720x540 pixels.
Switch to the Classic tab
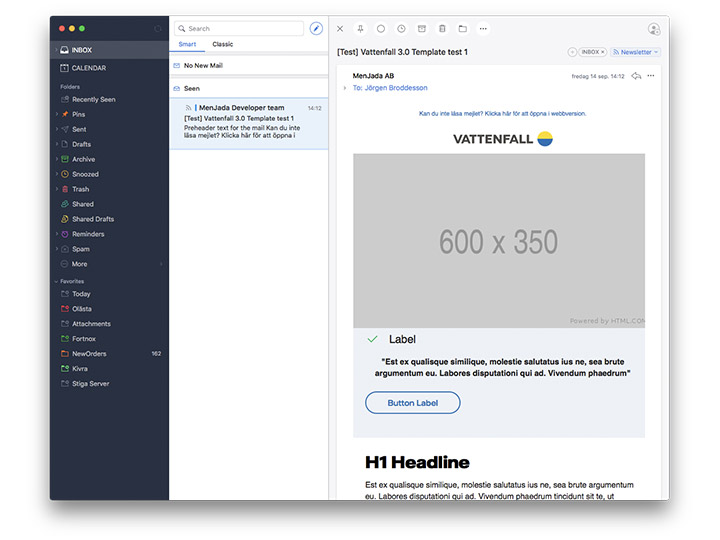tap(223, 44)
